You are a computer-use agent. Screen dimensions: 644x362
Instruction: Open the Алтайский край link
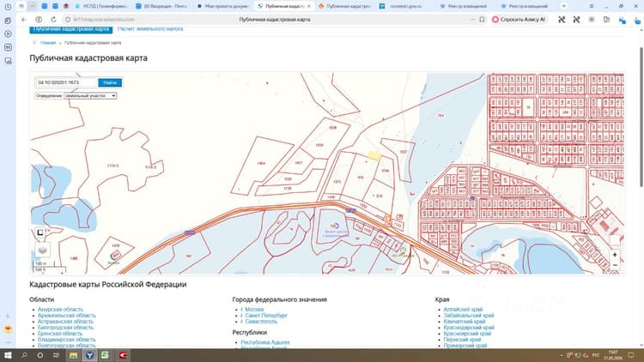coord(463,310)
